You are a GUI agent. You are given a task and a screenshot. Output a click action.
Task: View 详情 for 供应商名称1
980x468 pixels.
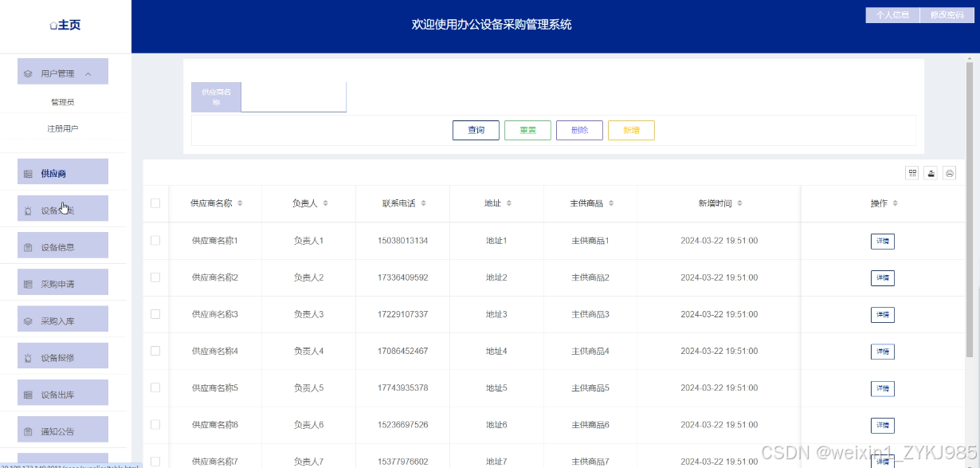[x=883, y=242]
